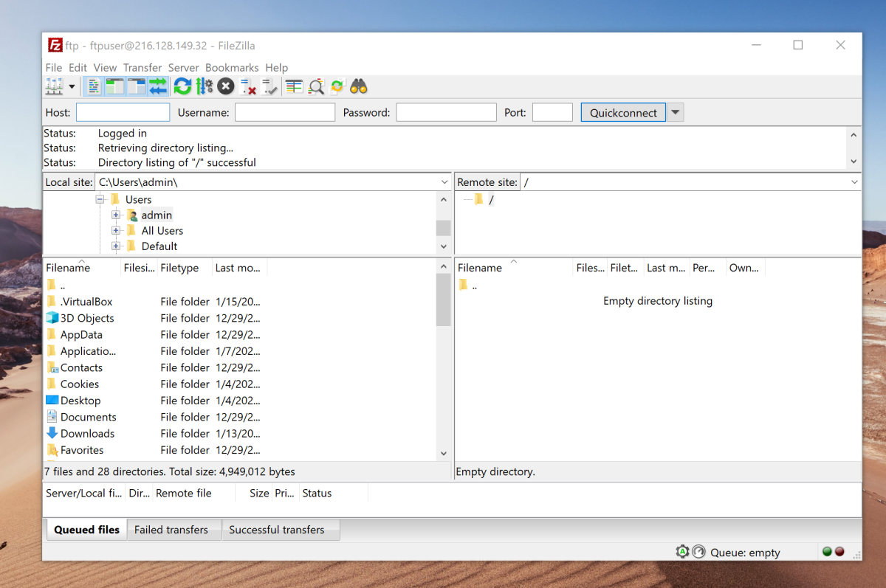Open the Site Manager icon
Viewport: 886px width, 588px height.
tap(54, 87)
